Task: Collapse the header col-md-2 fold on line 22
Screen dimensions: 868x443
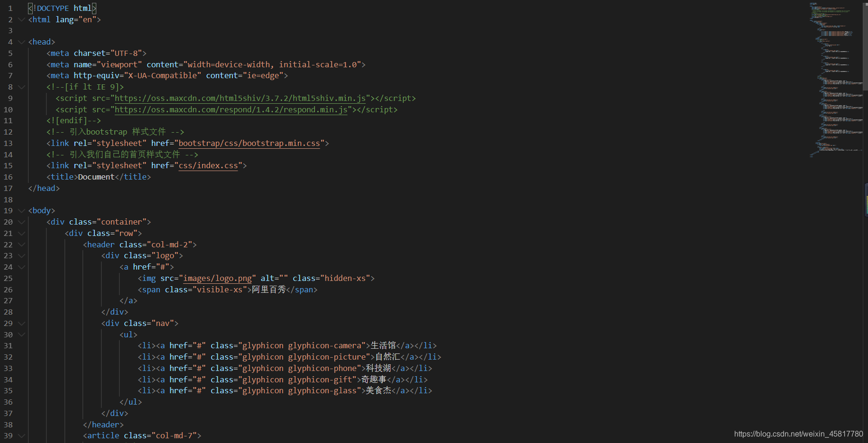Action: tap(21, 244)
